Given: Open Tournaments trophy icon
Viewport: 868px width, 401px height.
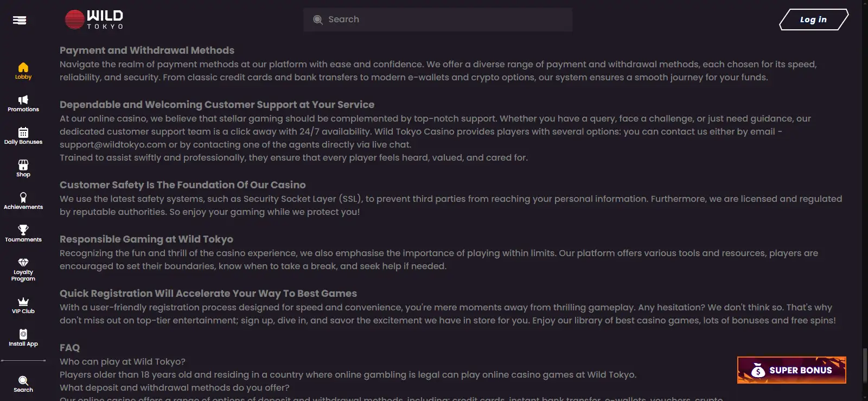Looking at the screenshot, I should pos(23,230).
